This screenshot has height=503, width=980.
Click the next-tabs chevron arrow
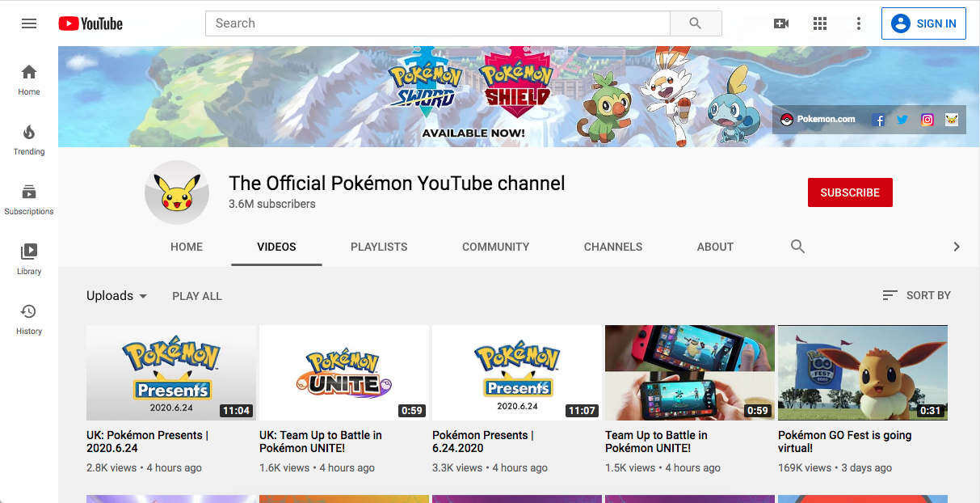(957, 247)
